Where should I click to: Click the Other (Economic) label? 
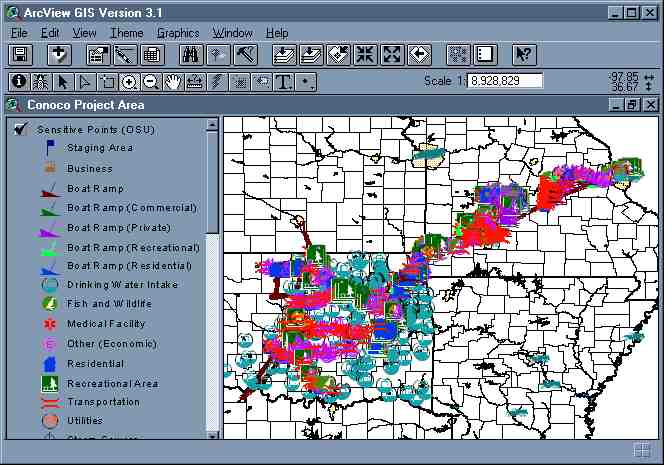tap(112, 343)
